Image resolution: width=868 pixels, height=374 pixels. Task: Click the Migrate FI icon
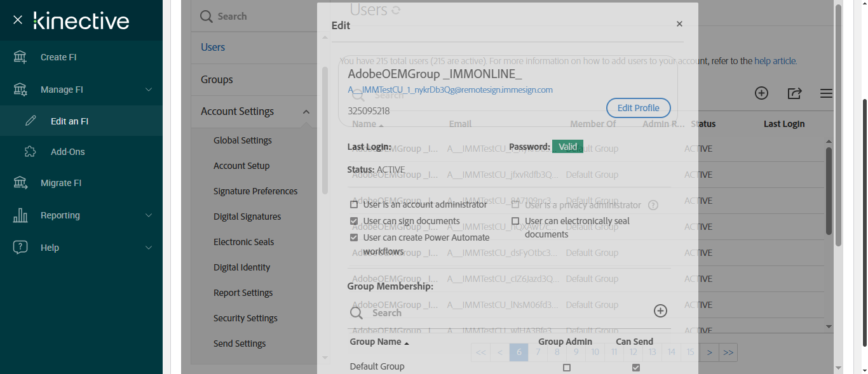(20, 183)
